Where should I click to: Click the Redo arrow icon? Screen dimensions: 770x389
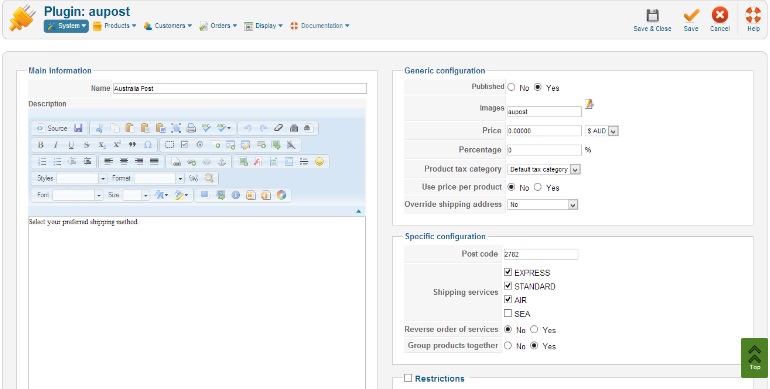pyautogui.click(x=263, y=128)
